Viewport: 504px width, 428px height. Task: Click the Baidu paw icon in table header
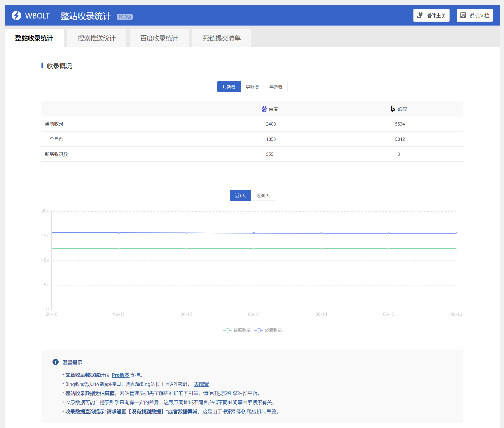pyautogui.click(x=264, y=109)
